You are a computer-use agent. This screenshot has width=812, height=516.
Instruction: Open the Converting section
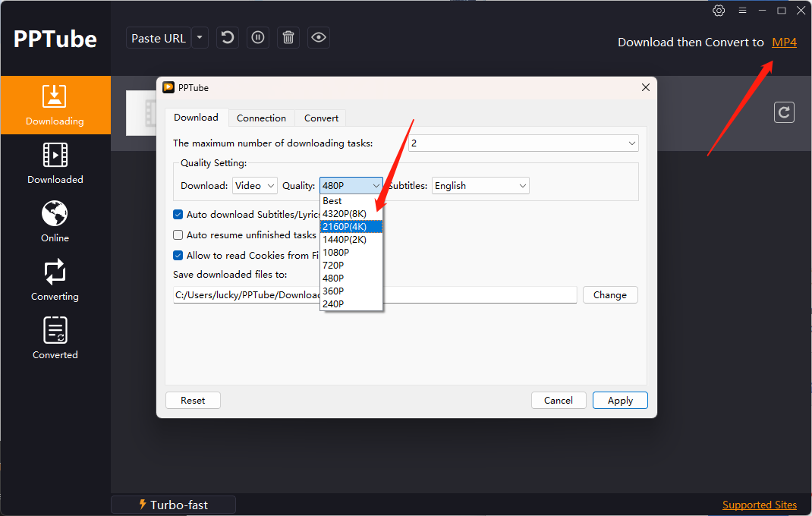(x=55, y=280)
